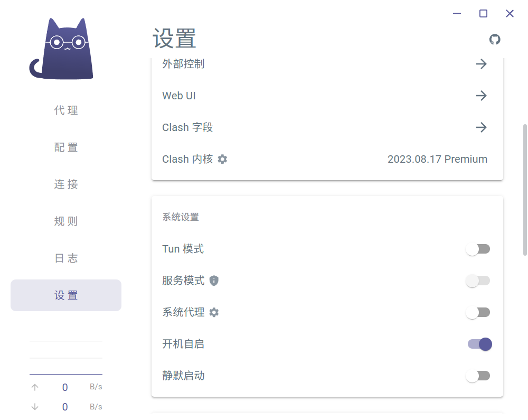This screenshot has width=528, height=420.
Task: Expand the Web UI entry
Action: (481, 96)
